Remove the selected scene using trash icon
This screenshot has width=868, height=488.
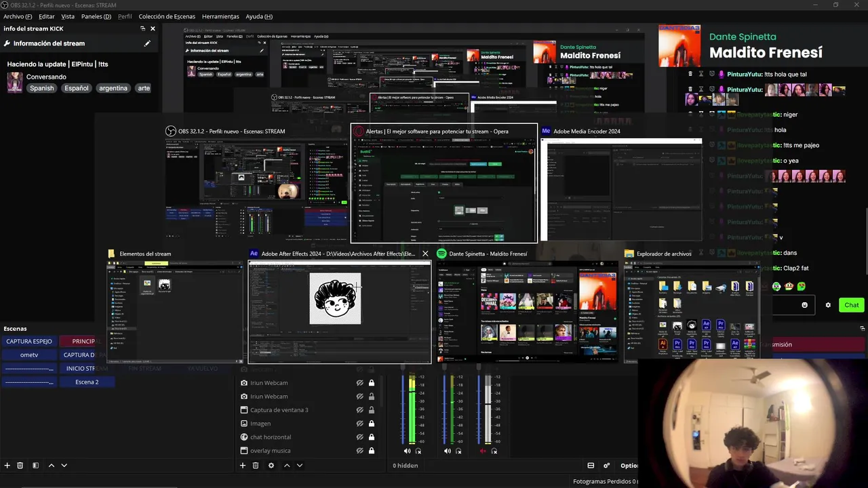pos(20,466)
